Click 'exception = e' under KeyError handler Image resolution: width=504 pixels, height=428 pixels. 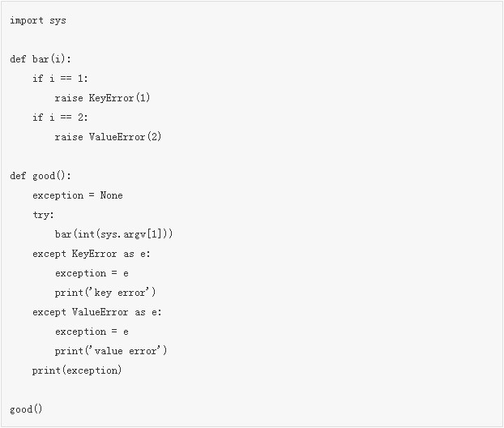pos(92,273)
